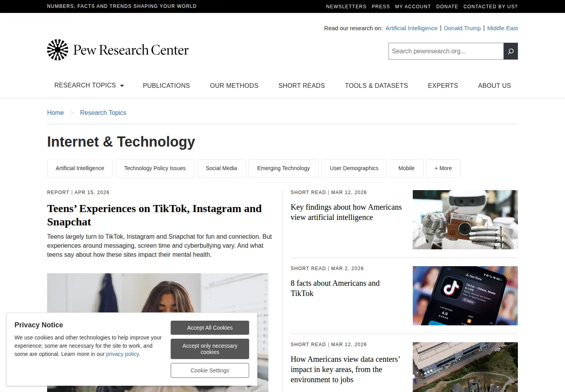Expand the Research Topics dropdown arrow
The height and width of the screenshot is (392, 565).
(x=122, y=85)
